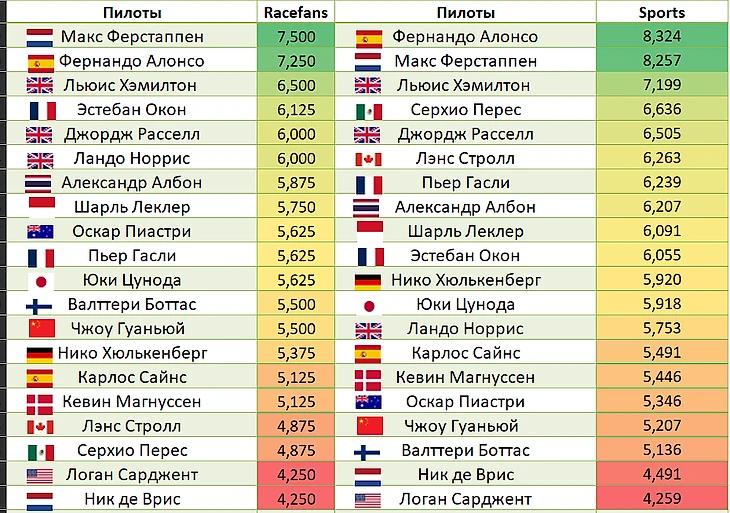Click Finnish flag next to Валттери Боттас, left table
730x513 pixels.
pos(40,305)
